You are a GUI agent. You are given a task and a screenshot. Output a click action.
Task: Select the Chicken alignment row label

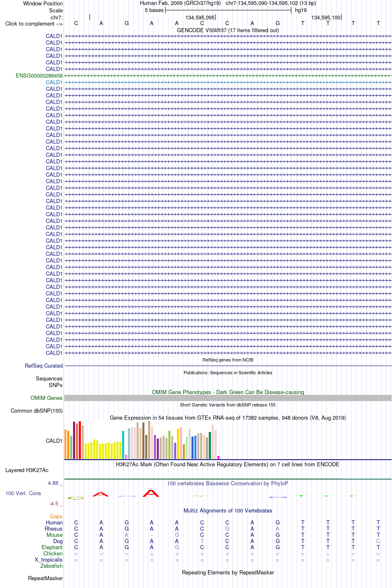point(53,553)
